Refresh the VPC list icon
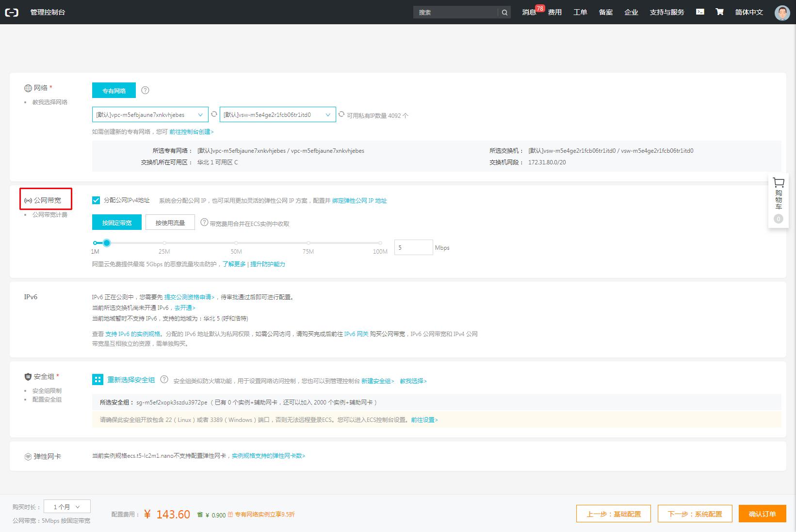Image resolution: width=796 pixels, height=532 pixels. pos(214,114)
